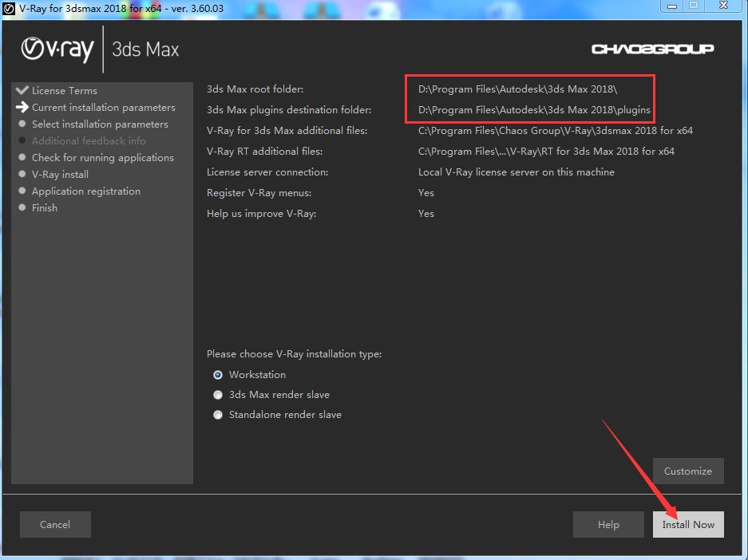Viewport: 748px width, 560px height.
Task: Click the Finish step
Action: pos(45,207)
